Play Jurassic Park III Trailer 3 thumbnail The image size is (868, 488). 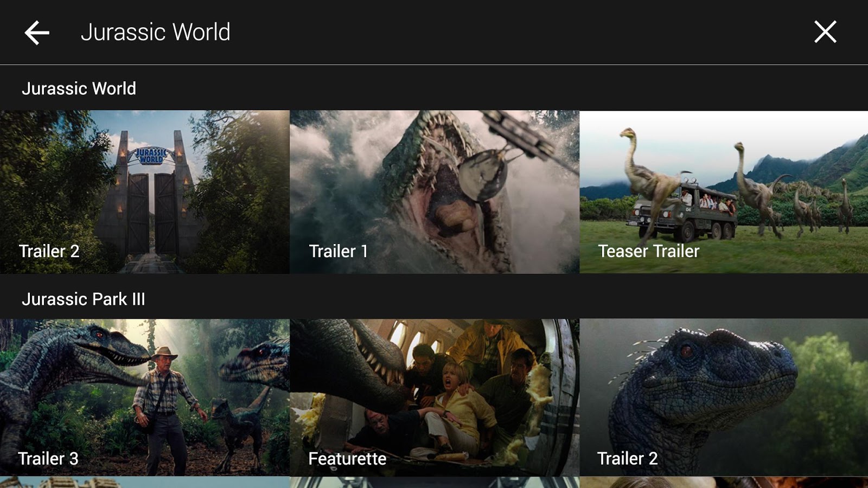pyautogui.click(x=145, y=397)
